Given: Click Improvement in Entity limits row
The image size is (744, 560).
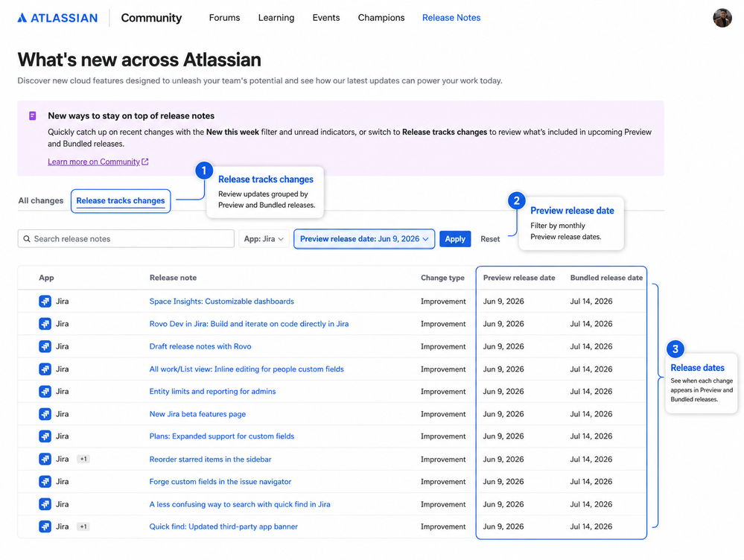Looking at the screenshot, I should (443, 392).
